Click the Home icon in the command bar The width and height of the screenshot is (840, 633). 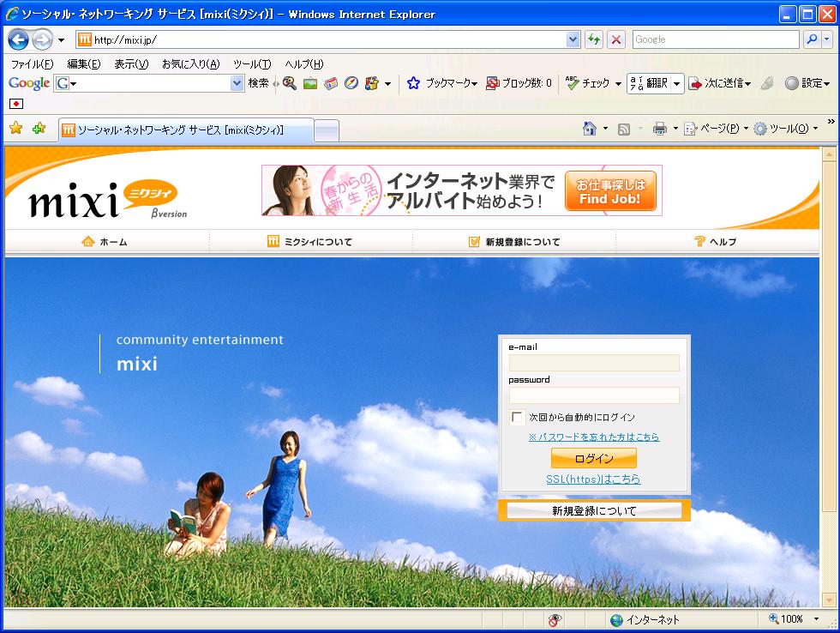tap(590, 129)
